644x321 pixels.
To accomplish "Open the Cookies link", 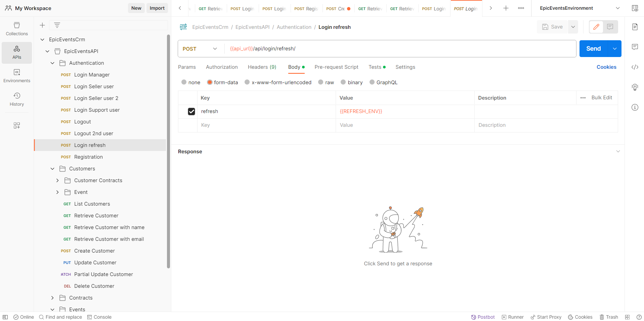I will pyautogui.click(x=606, y=67).
